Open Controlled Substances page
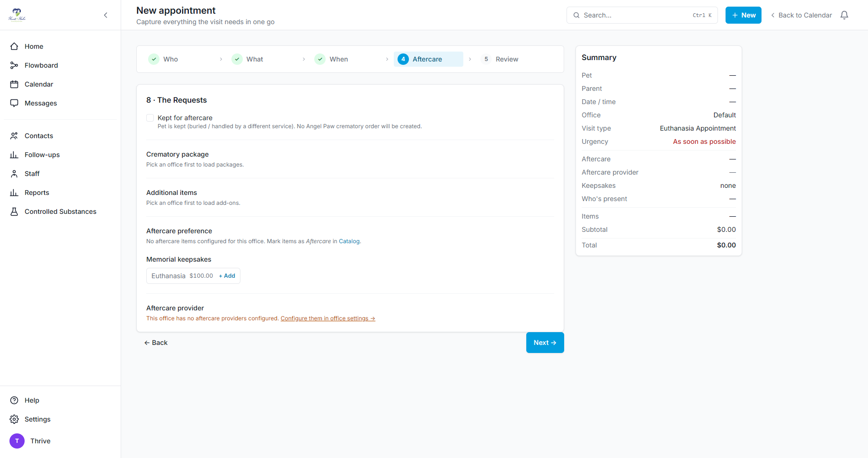This screenshot has width=868, height=458. (x=61, y=211)
